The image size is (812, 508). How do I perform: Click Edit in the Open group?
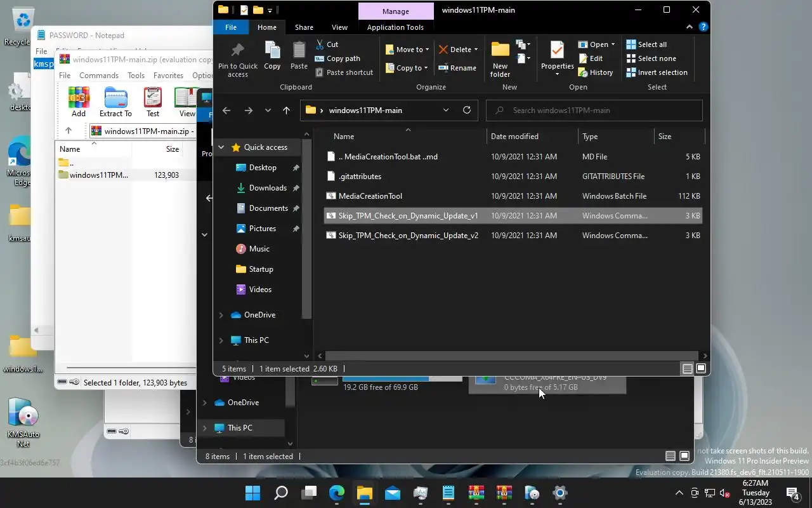[591, 58]
